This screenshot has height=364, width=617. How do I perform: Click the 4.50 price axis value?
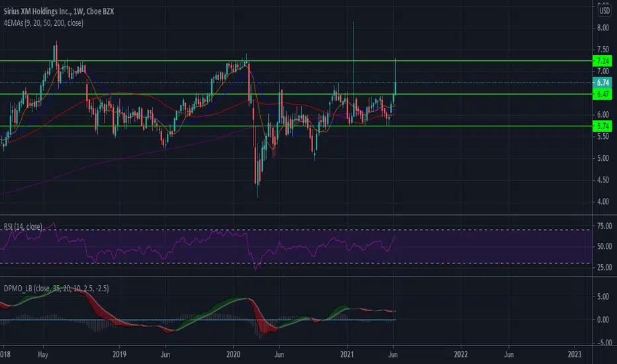coord(603,180)
